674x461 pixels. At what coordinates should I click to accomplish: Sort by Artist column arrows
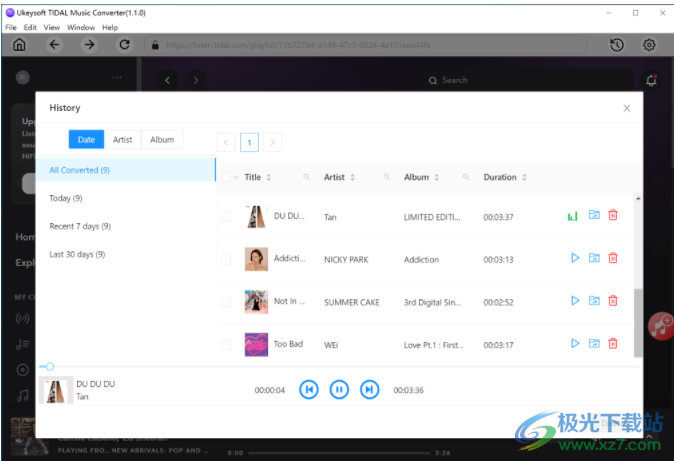tap(352, 177)
